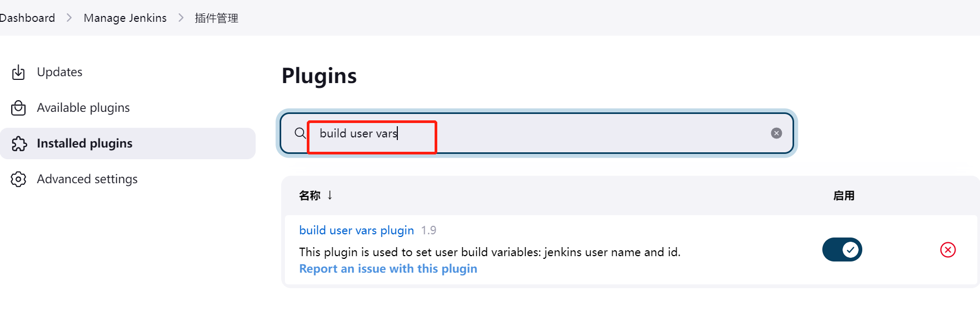Go to Dashboard breadcrumb

(x=27, y=18)
